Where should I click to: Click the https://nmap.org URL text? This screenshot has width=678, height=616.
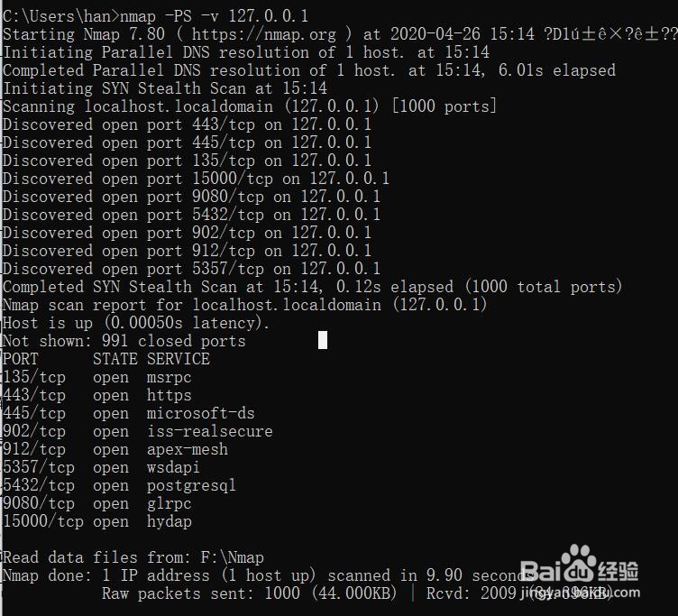[263, 34]
